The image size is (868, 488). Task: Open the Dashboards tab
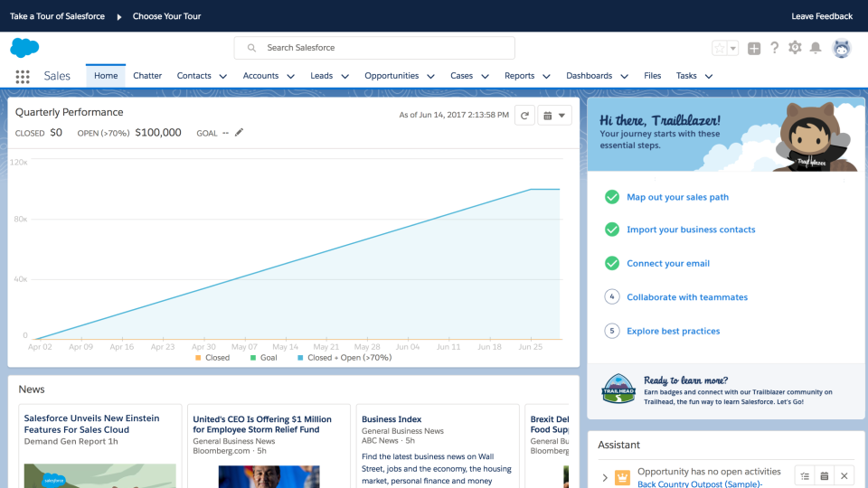click(589, 76)
